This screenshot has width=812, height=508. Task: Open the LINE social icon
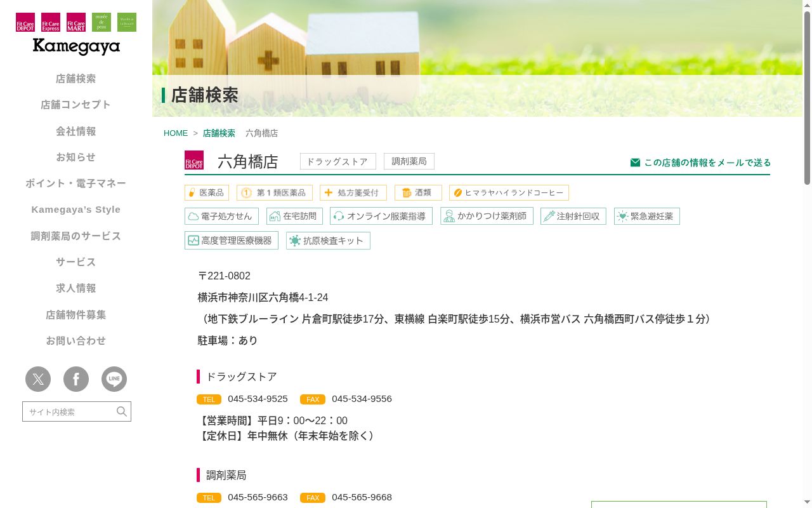(114, 379)
